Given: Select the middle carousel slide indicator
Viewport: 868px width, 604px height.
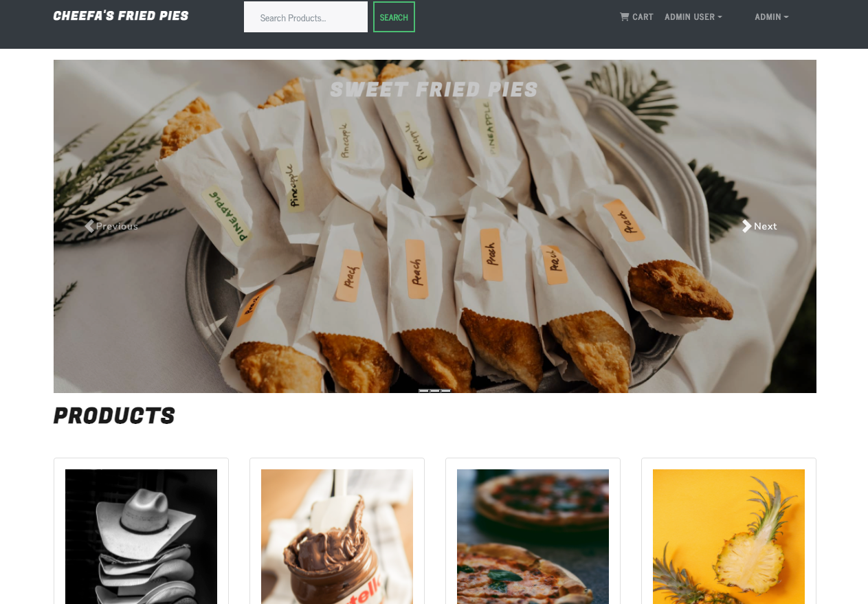Looking at the screenshot, I should (435, 391).
